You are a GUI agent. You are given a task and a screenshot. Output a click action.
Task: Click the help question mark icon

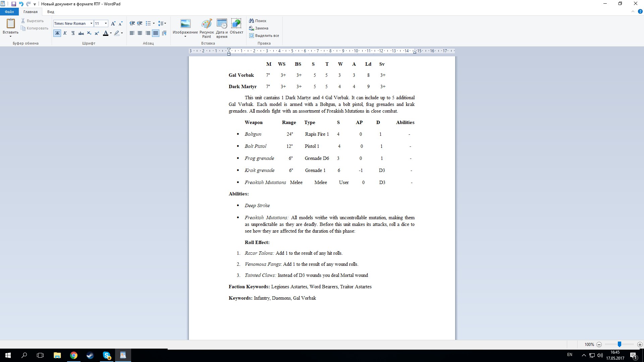click(x=640, y=12)
